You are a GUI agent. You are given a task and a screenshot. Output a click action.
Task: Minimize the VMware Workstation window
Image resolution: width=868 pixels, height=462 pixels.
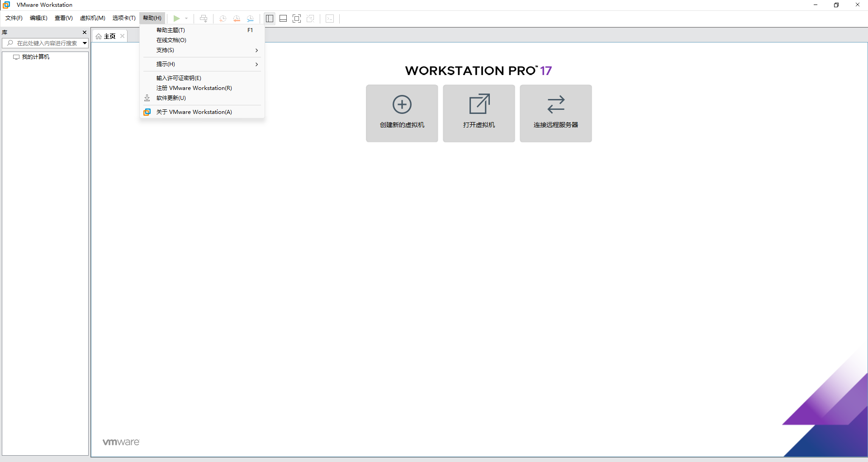816,5
